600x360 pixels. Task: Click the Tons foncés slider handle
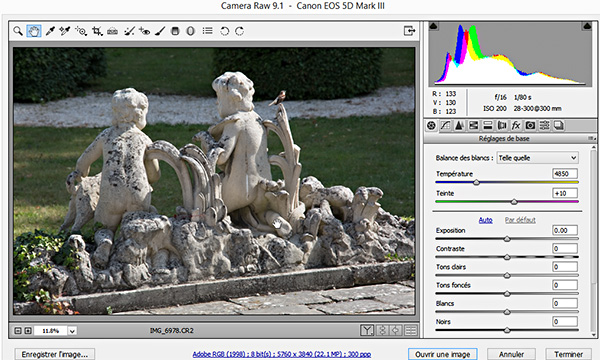[x=507, y=293]
